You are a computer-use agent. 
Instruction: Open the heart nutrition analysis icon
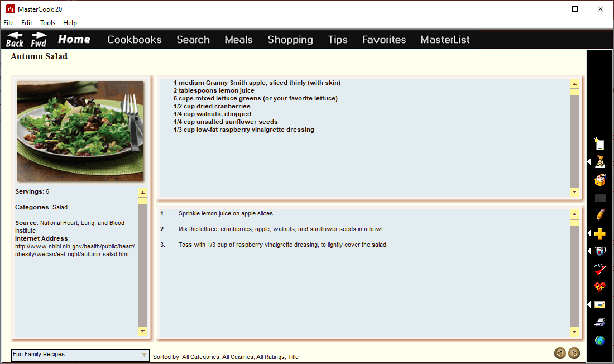pos(600,287)
